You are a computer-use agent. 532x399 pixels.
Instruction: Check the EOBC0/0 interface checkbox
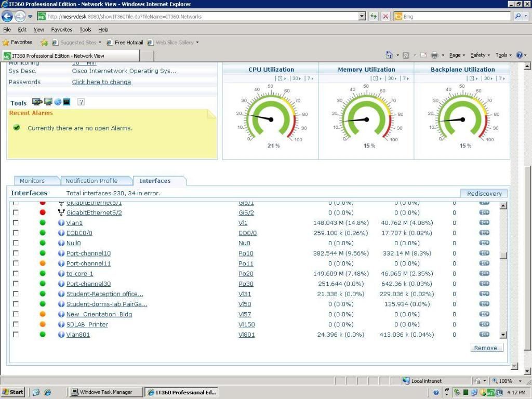coord(16,233)
